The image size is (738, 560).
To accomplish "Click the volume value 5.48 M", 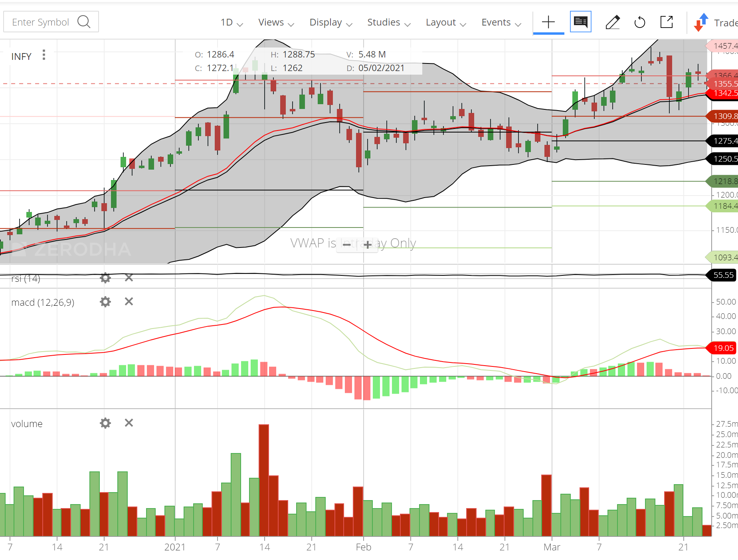I will 372,54.
